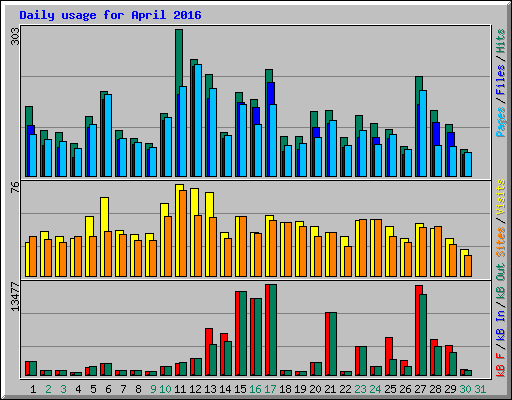The image size is (512, 400).
Task: Click the Visits legend label
Action: coord(500,197)
